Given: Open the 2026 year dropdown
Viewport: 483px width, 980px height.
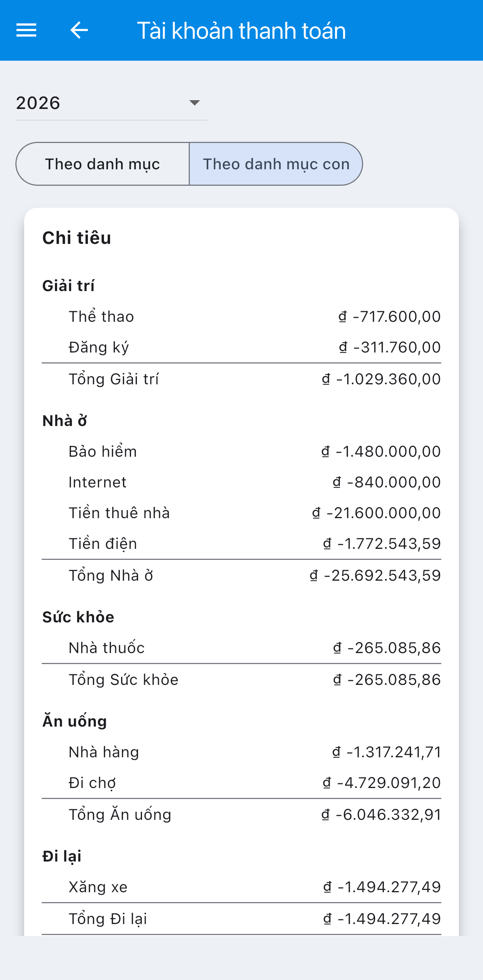Looking at the screenshot, I should click(111, 103).
